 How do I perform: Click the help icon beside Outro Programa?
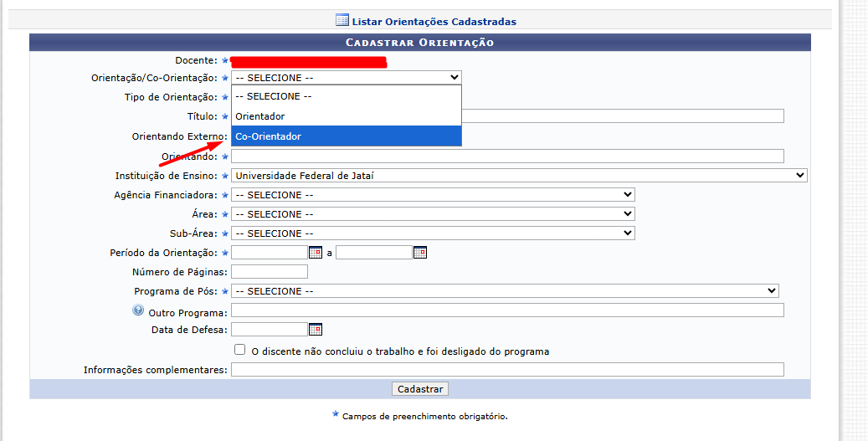pyautogui.click(x=138, y=310)
